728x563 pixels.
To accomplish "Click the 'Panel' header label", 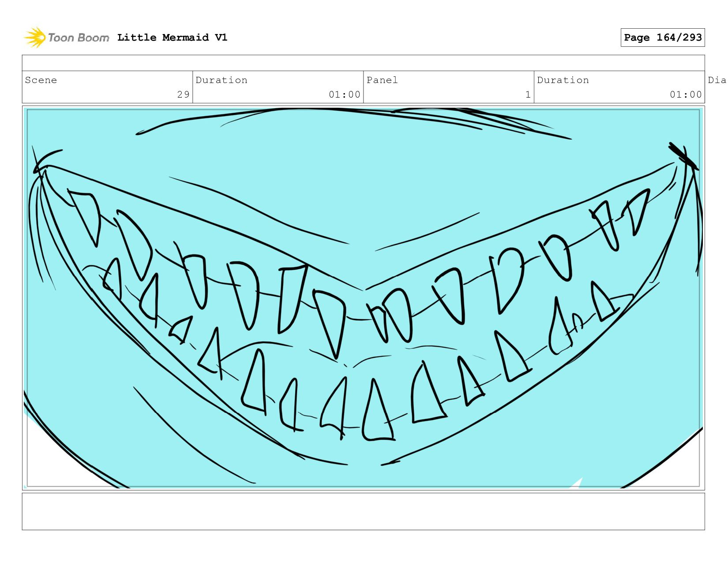I will click(382, 80).
